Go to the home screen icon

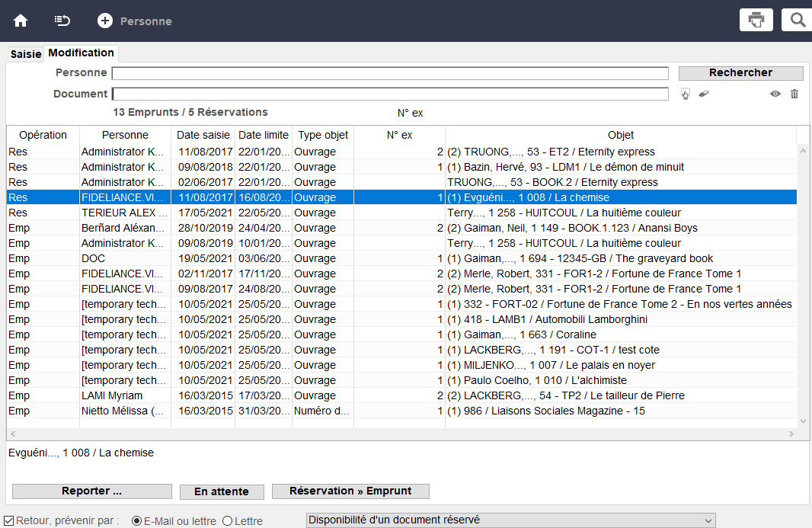pyautogui.click(x=21, y=21)
